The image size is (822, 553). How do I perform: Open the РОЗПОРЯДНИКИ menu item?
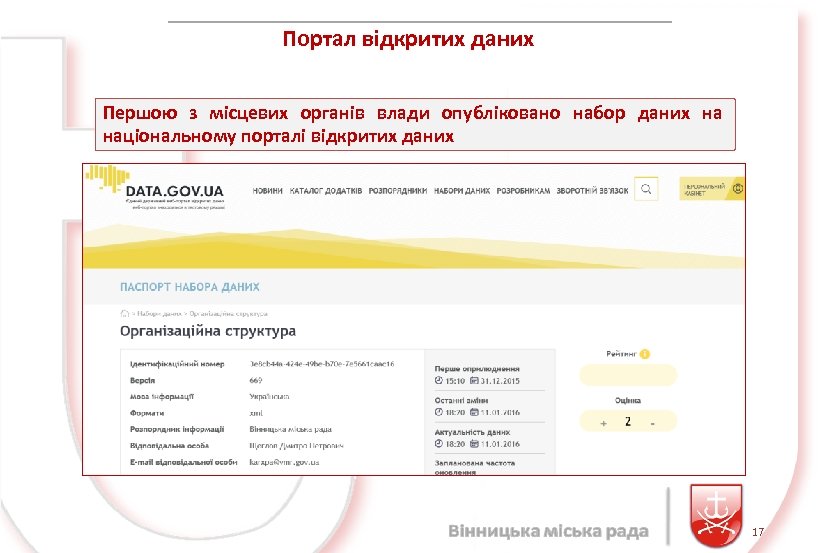[397, 191]
